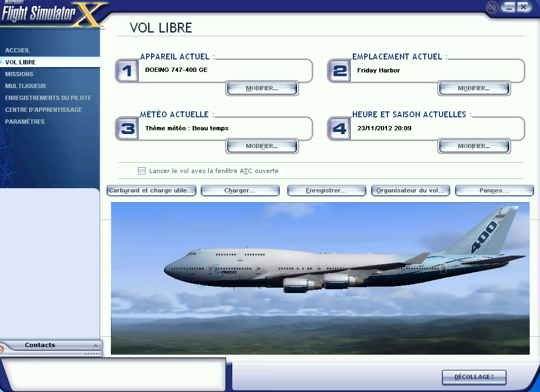This screenshot has width=540, height=392.
Task: Select Multijoueur from the side menu
Action: click(x=25, y=86)
